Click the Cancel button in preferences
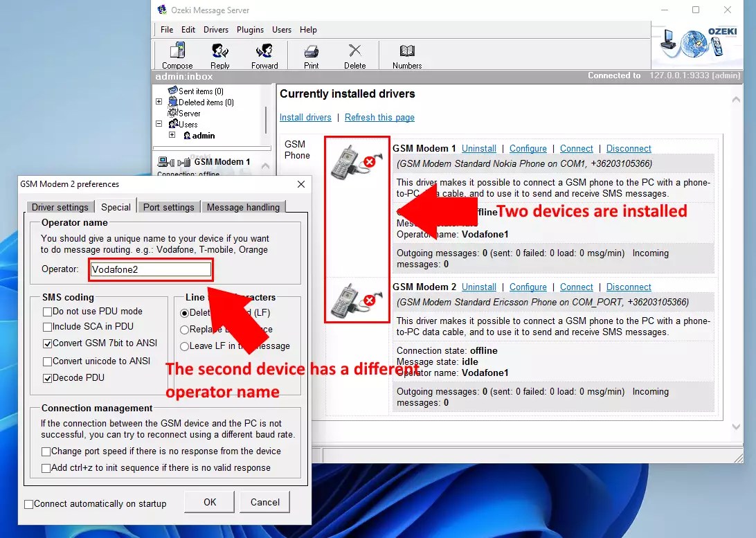Screen dimensions: 756x538 coord(264,502)
